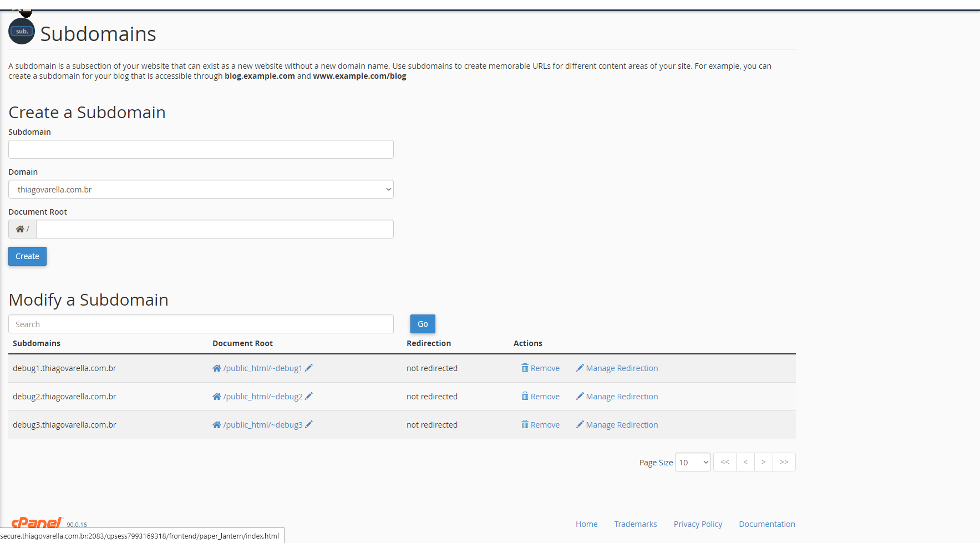
Task: Click the Subdomains 'sub.' header icon
Action: (x=22, y=31)
